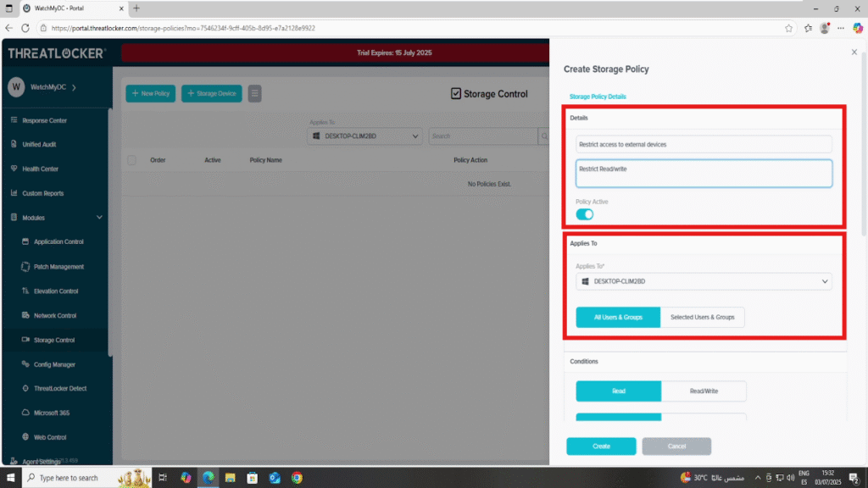Open Outlook from taskbar
The width and height of the screenshot is (868, 488).
pos(275,478)
